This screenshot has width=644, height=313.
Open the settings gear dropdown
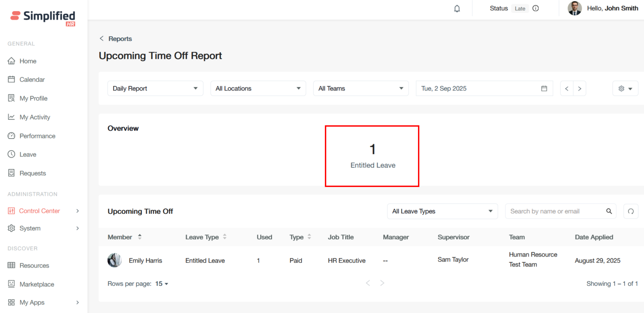coord(625,88)
